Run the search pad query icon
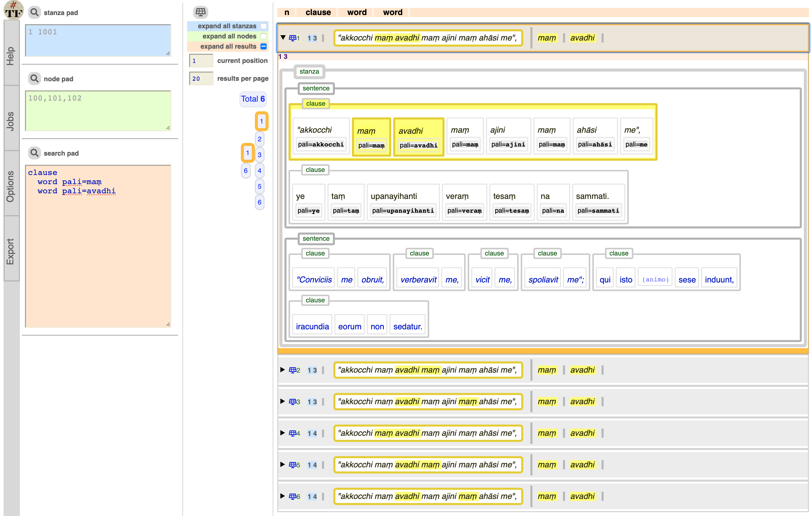Image resolution: width=812 pixels, height=516 pixels. pos(34,153)
